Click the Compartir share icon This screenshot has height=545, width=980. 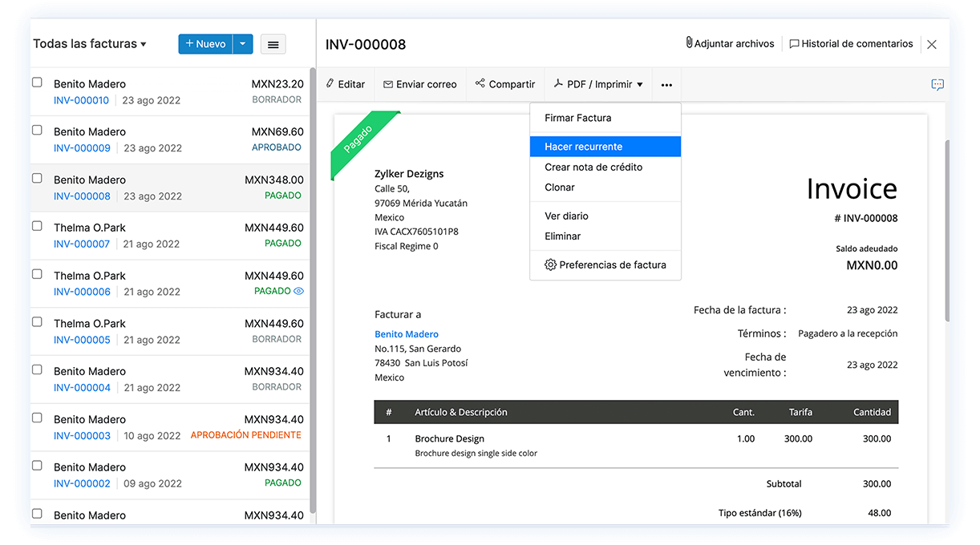click(x=480, y=83)
